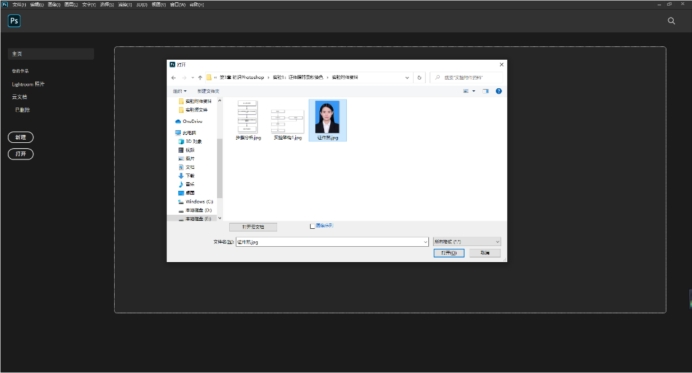Open the 文件 (File) menu
The image size is (692, 373).
click(19, 4)
